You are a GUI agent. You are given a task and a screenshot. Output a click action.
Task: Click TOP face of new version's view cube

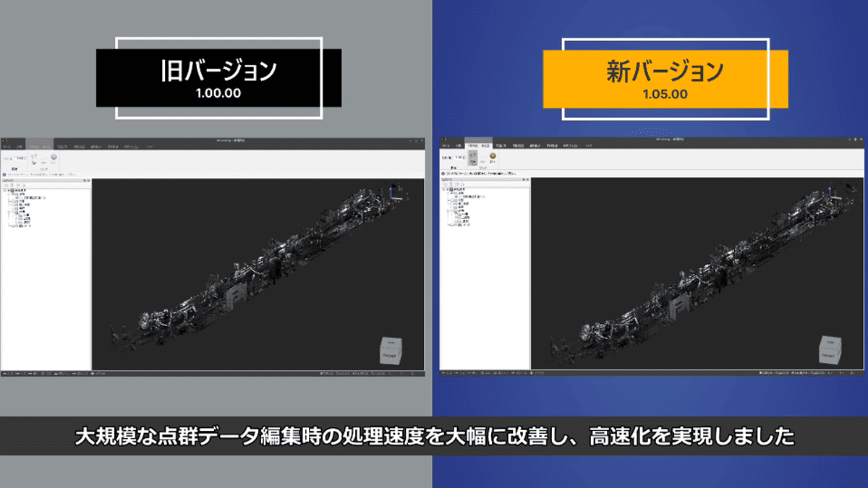[830, 343]
